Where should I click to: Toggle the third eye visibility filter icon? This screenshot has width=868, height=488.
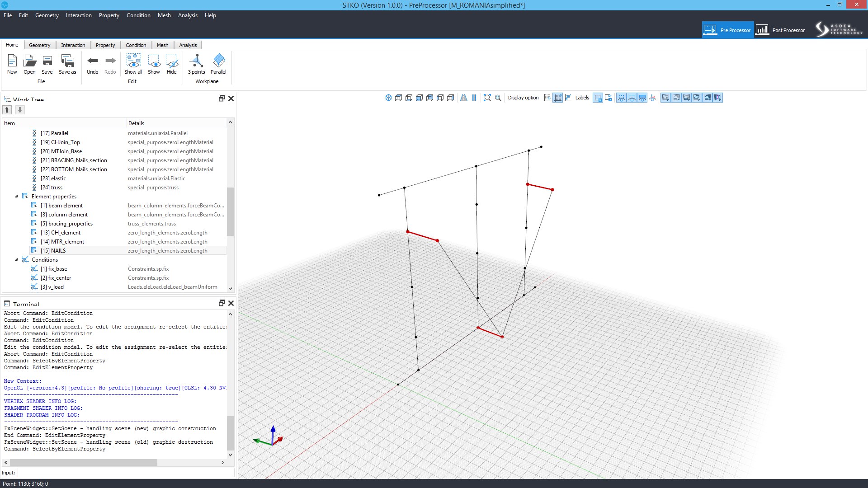coord(642,98)
